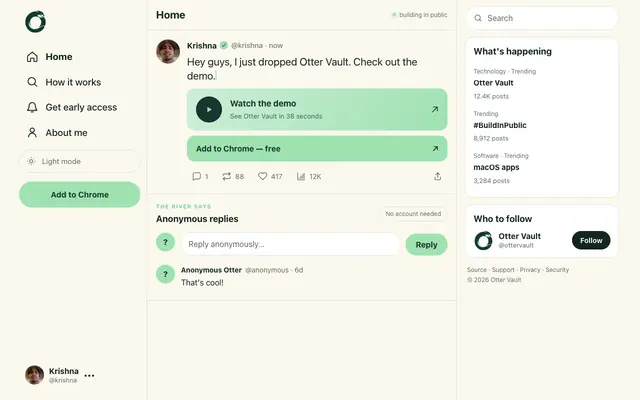640x400 pixels.
Task: Open the @ottervault handle
Action: [516, 245]
